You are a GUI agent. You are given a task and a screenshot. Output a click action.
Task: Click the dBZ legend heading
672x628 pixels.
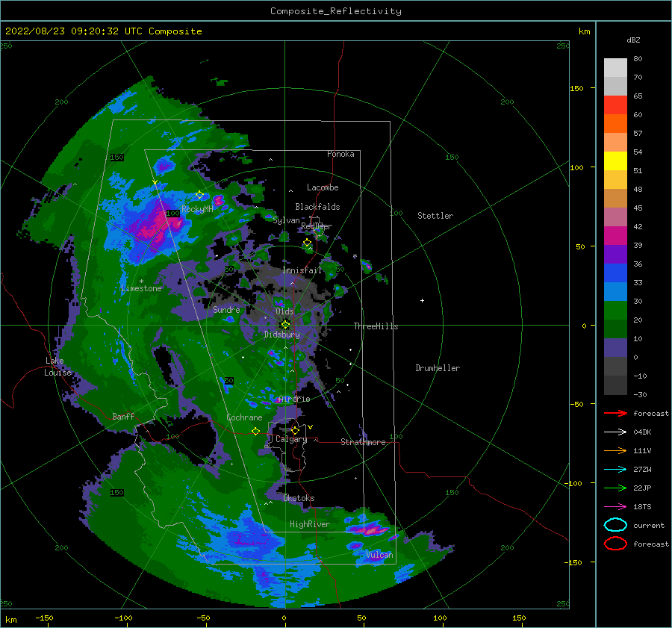coord(633,40)
